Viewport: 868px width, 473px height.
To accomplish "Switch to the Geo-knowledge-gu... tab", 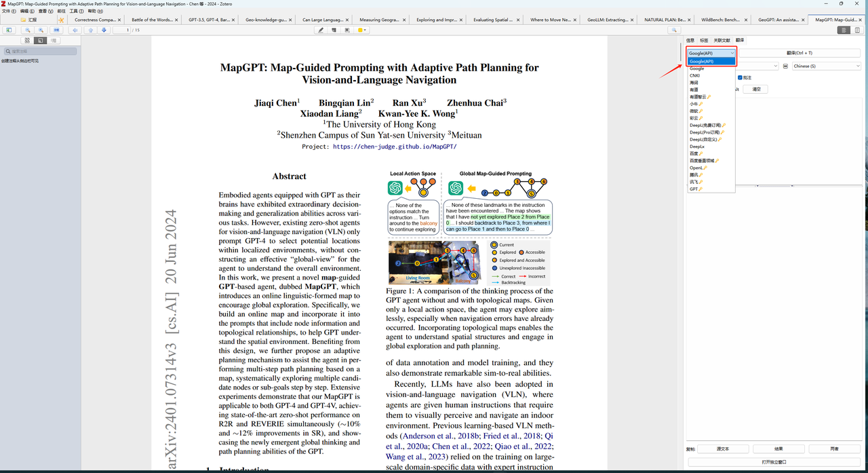I will (x=267, y=20).
